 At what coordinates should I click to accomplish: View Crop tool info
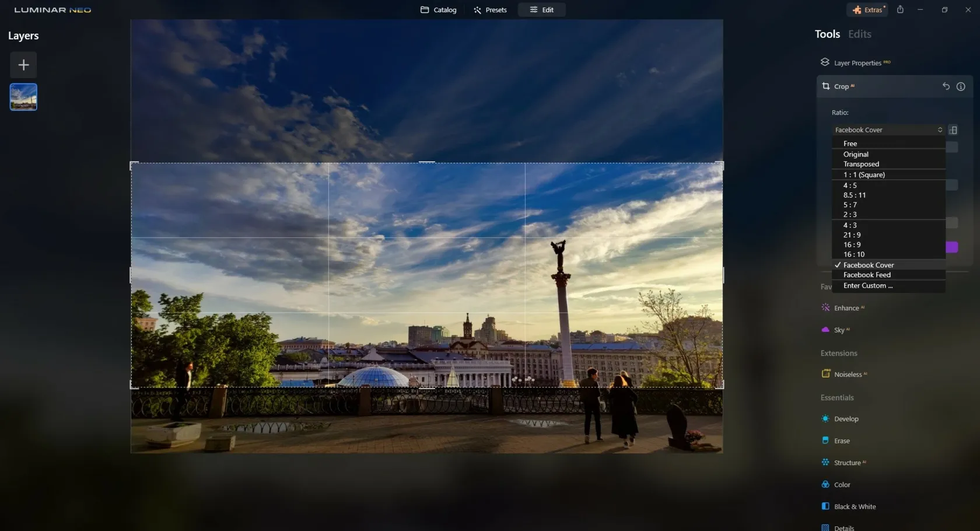[961, 86]
